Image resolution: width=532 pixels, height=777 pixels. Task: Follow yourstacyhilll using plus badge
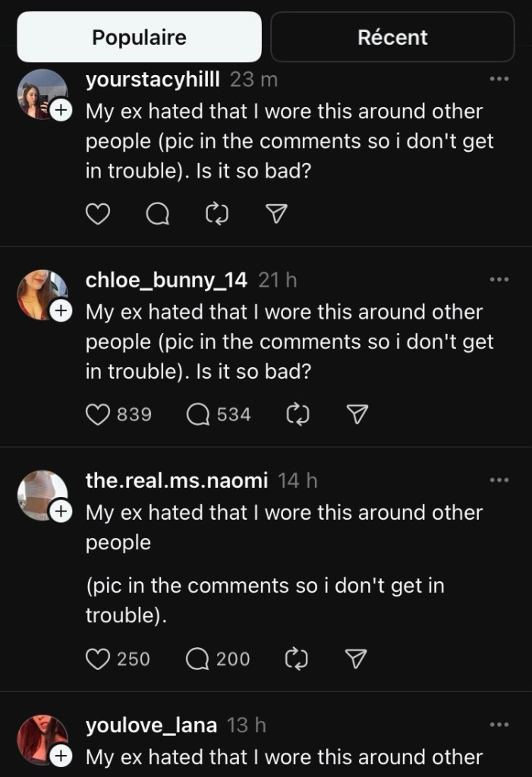pos(60,111)
